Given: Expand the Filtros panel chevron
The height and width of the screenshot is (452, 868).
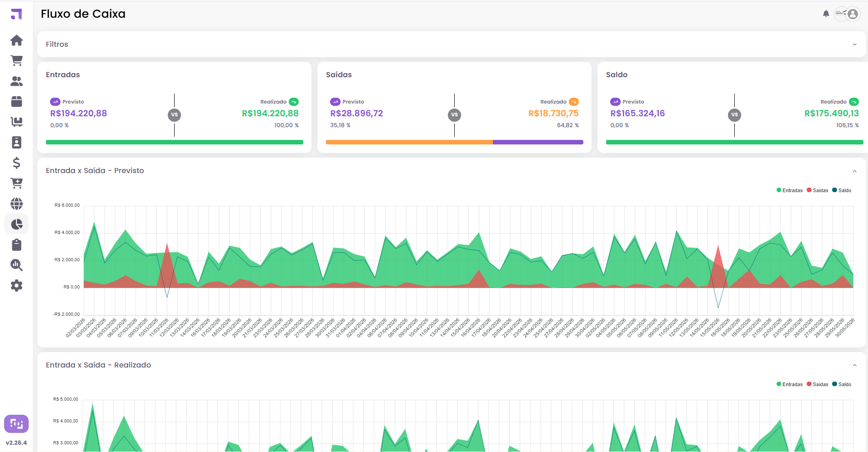Looking at the screenshot, I should 854,45.
